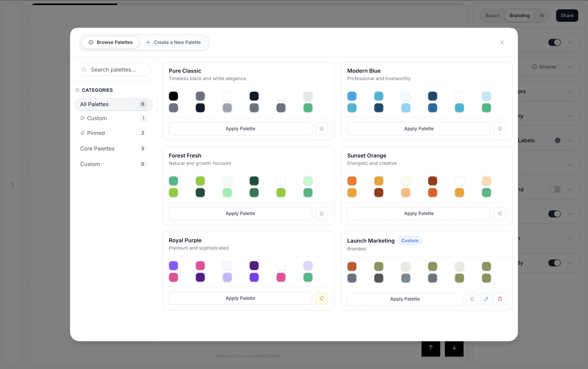Enable the toggle near the 'nd' label
This screenshot has width=588, height=369.
555,189
